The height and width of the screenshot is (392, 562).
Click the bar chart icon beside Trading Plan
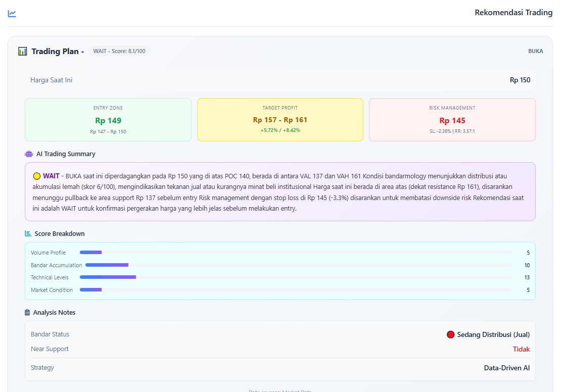coord(23,51)
